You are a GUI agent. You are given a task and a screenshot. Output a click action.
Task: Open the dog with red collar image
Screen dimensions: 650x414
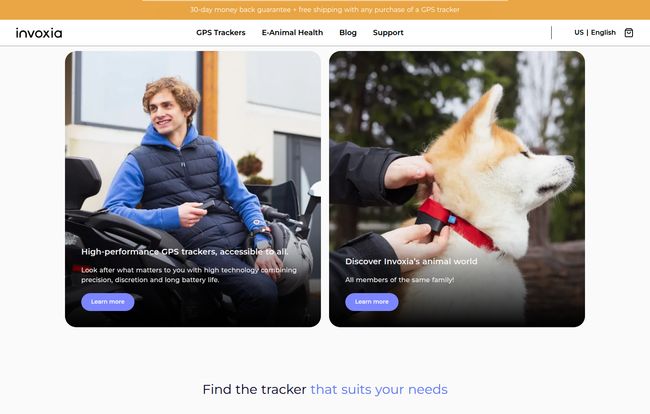pyautogui.click(x=457, y=189)
